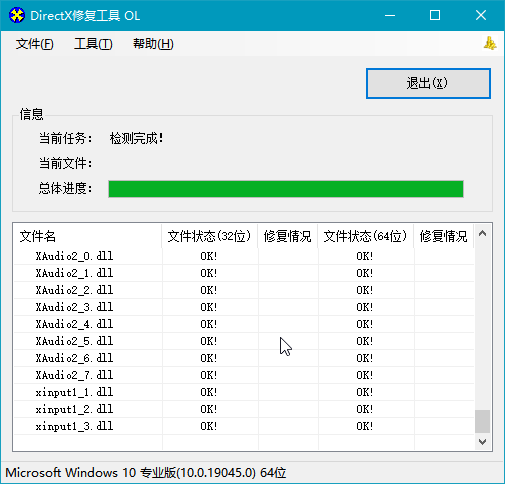This screenshot has width=505, height=484.
Task: Click 32-bit OK! status for XAudio2_0.dll
Action: pos(209,256)
